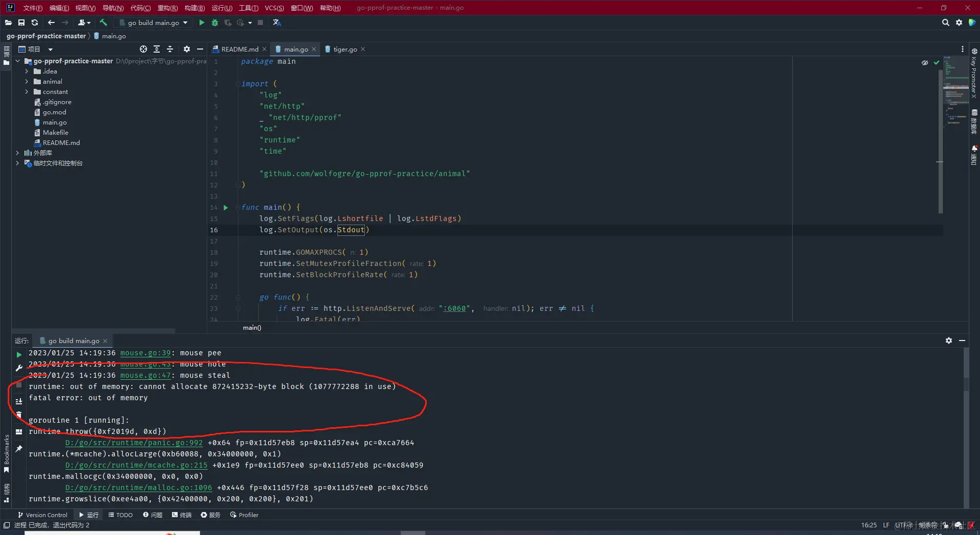Open the mcache.go:215 stack link
The width and height of the screenshot is (980, 535).
tap(136, 465)
